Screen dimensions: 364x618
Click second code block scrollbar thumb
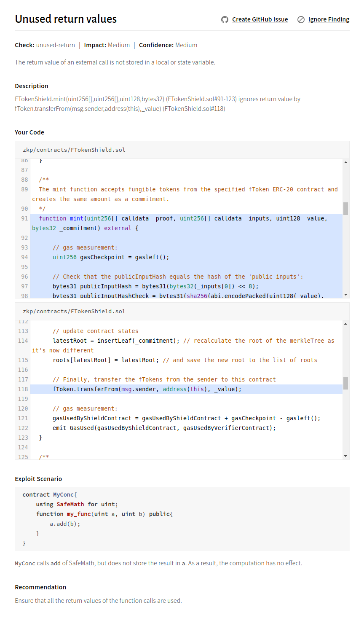[345, 383]
